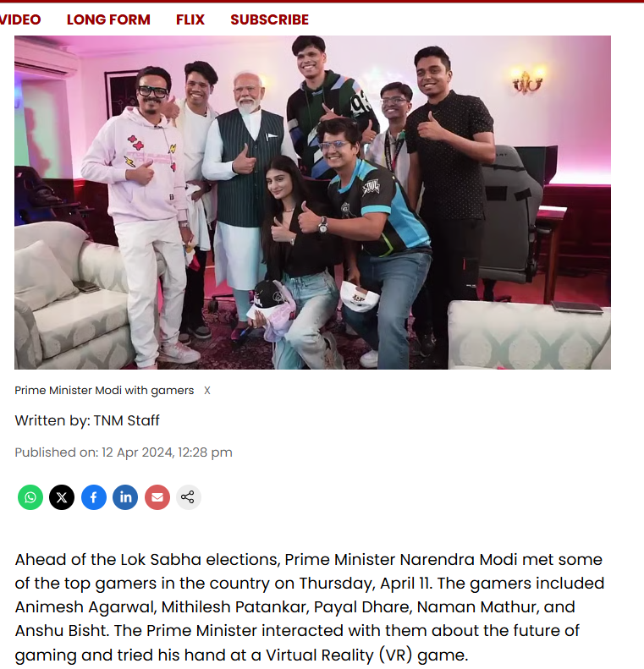644x669 pixels.
Task: Share the article on WhatsApp
Action: 30,497
